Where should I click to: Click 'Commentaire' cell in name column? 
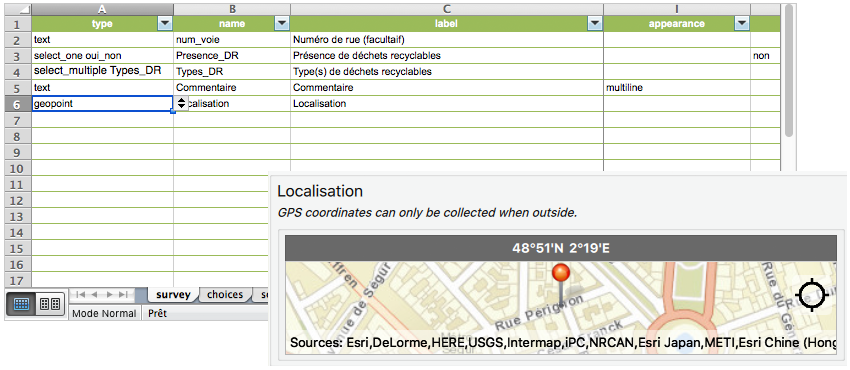coord(232,87)
